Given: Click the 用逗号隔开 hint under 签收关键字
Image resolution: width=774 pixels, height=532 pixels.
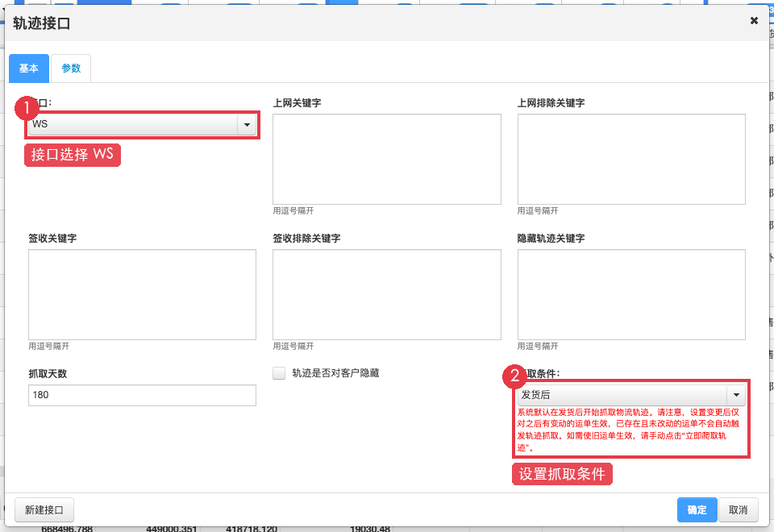Looking at the screenshot, I should (49, 346).
